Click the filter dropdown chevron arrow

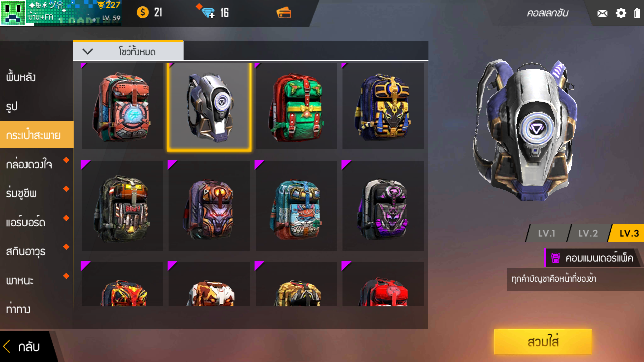(x=88, y=51)
